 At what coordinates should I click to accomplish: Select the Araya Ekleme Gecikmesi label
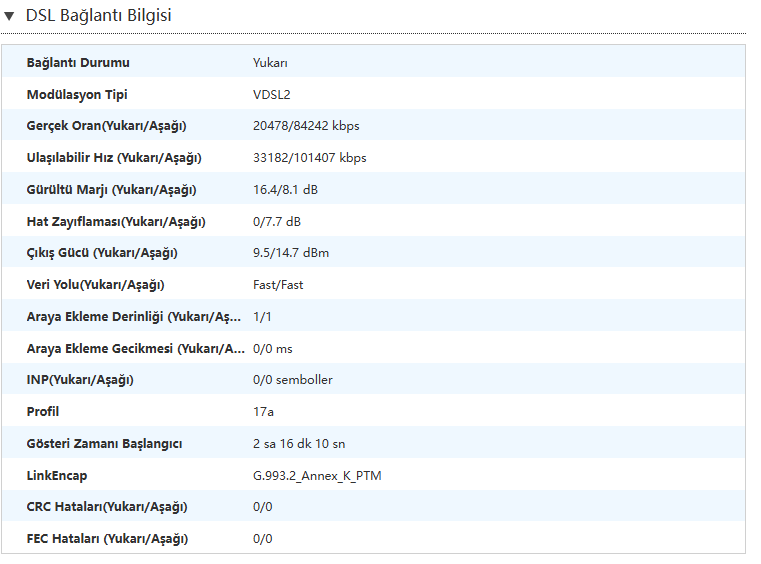pyautogui.click(x=135, y=349)
